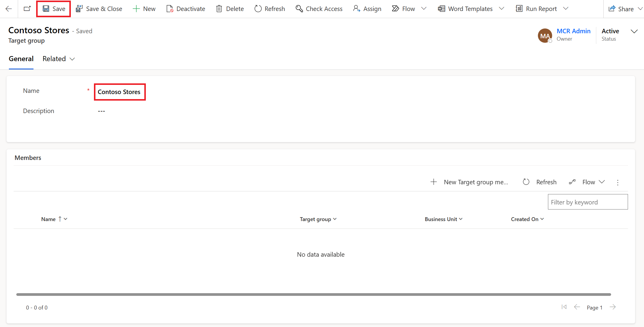
Task: Add a New Target group member
Action: pyautogui.click(x=469, y=182)
